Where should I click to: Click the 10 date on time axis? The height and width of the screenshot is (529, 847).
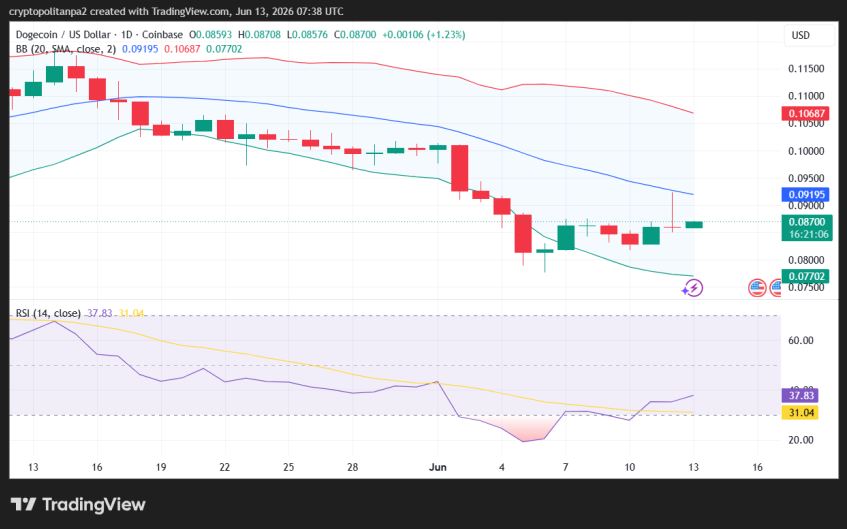click(629, 467)
